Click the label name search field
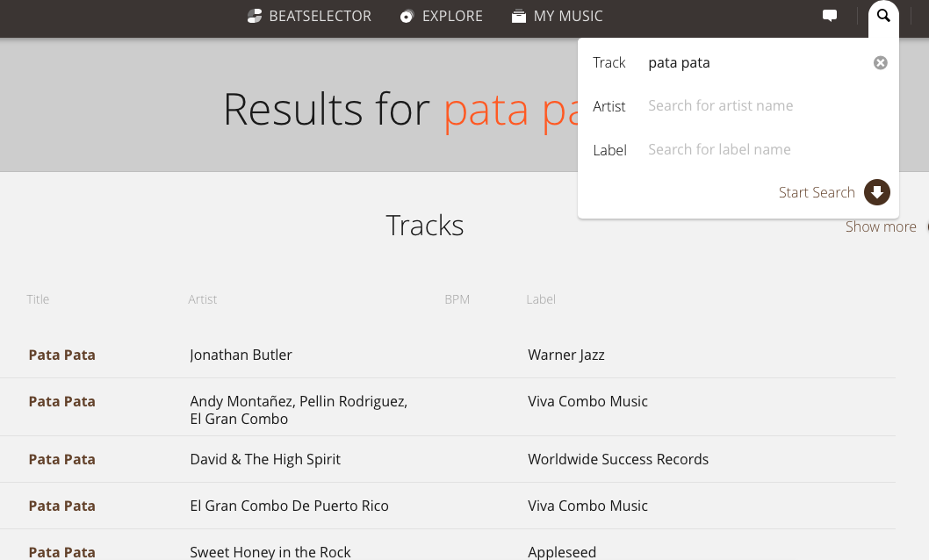 pyautogui.click(x=755, y=149)
